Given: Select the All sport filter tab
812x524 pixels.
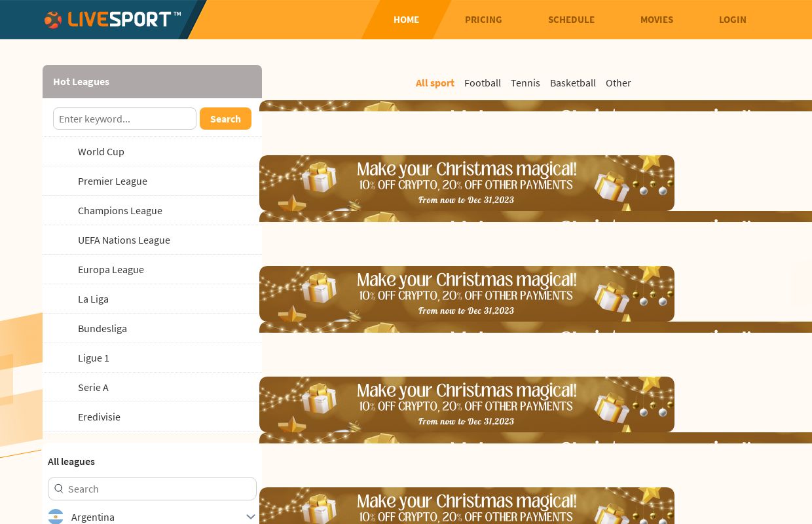Looking at the screenshot, I should 435,83.
